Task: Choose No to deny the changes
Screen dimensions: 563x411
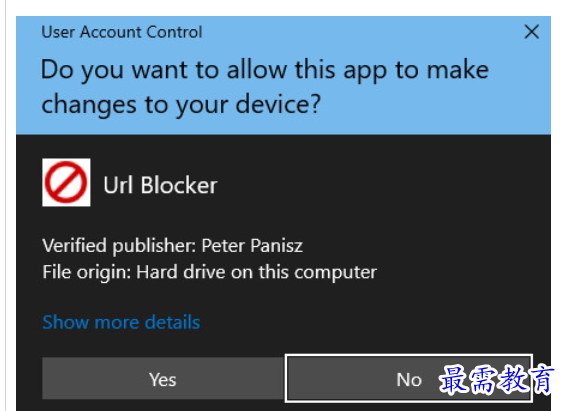Action: pyautogui.click(x=409, y=379)
